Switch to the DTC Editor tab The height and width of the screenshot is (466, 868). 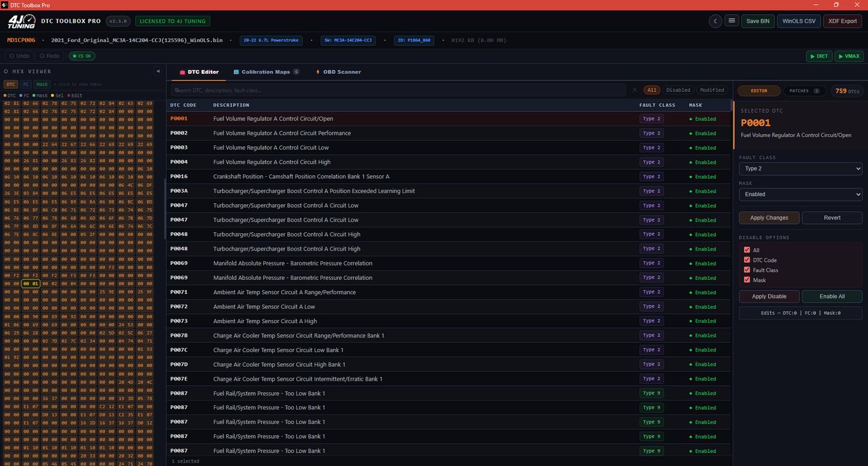click(199, 72)
